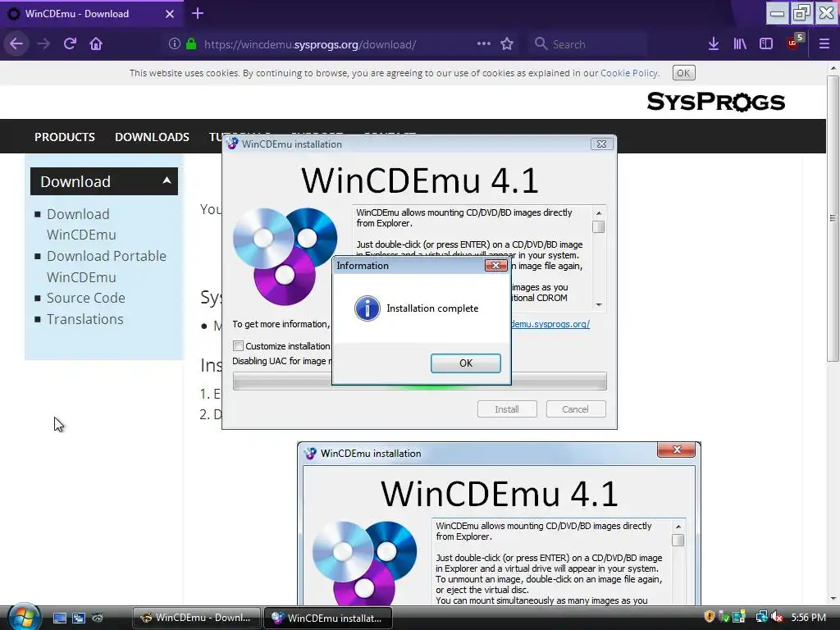
Task: Open the browser home page
Action: point(96,44)
